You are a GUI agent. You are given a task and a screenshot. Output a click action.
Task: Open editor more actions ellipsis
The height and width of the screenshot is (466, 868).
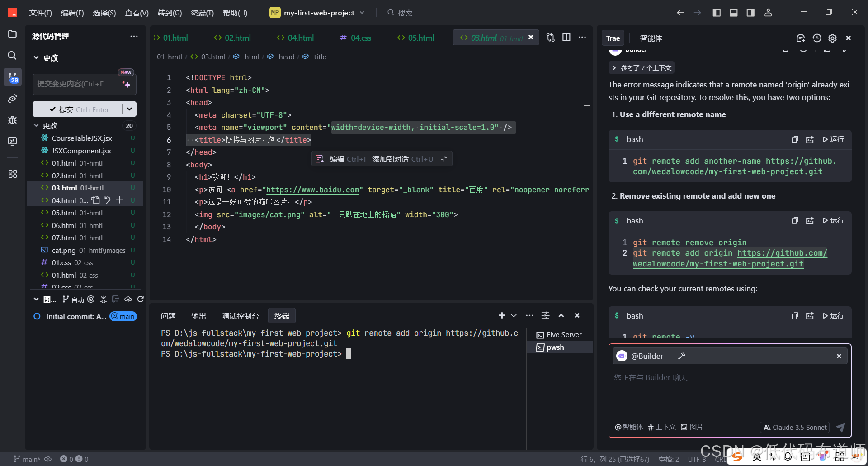tap(582, 37)
